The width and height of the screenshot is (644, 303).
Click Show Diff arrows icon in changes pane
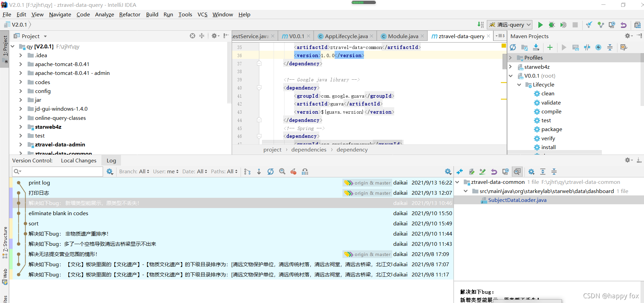pyautogui.click(x=460, y=172)
